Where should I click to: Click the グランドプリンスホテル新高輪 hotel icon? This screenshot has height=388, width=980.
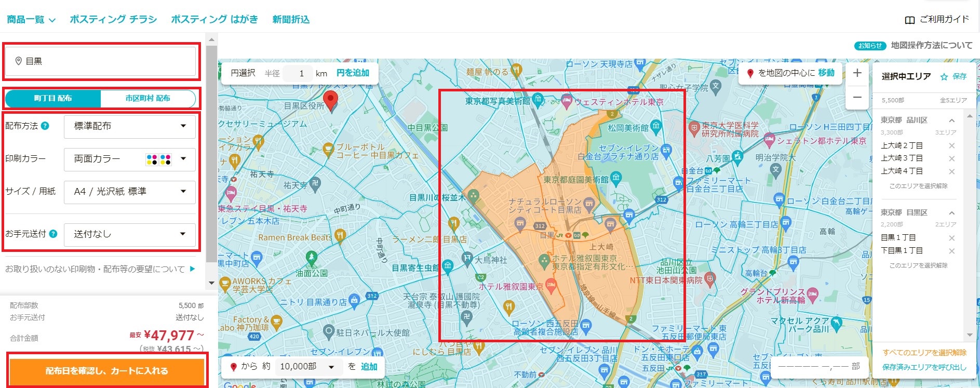pyautogui.click(x=813, y=296)
